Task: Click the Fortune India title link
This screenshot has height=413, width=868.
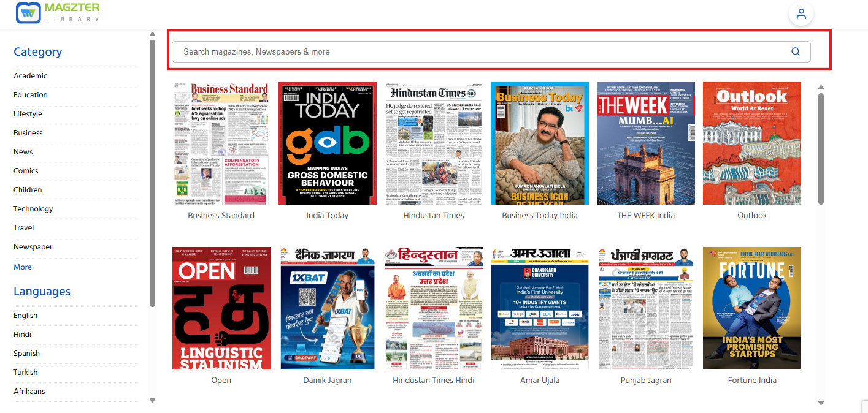Action: (751, 380)
